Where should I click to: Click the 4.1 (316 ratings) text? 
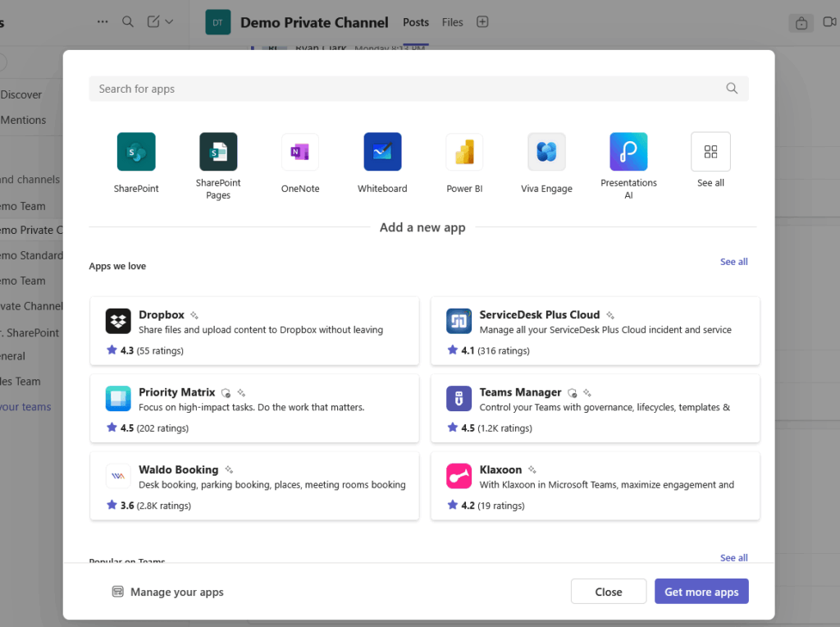tap(495, 350)
